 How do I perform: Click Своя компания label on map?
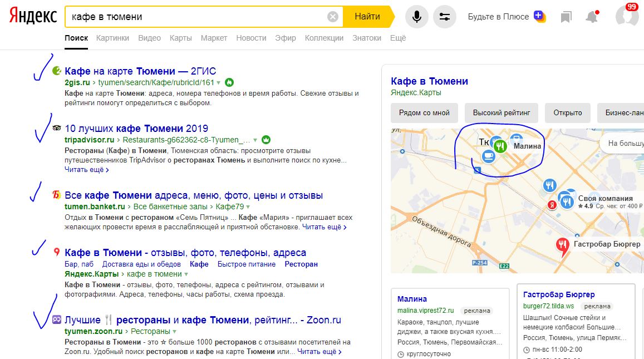tap(606, 198)
